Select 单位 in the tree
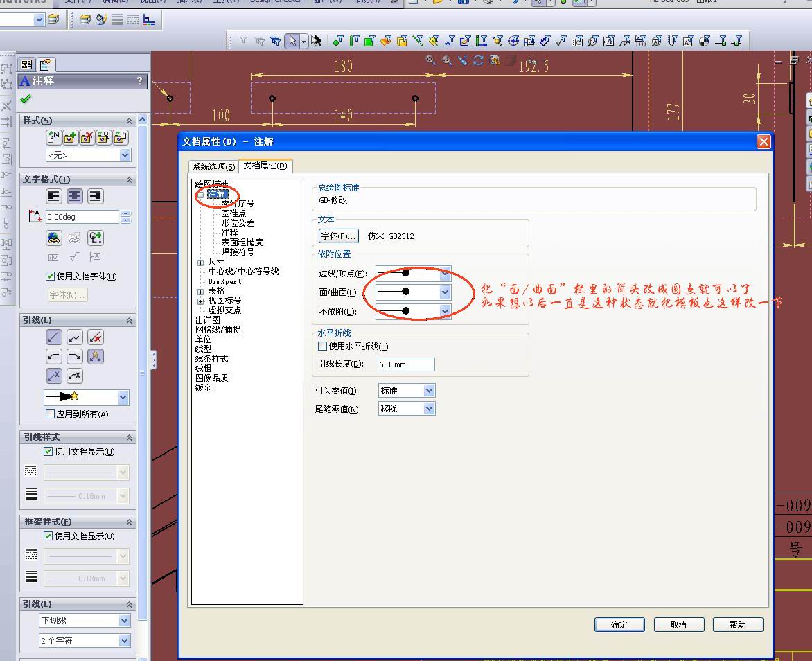Screen dimensions: 812x661 click(203, 340)
